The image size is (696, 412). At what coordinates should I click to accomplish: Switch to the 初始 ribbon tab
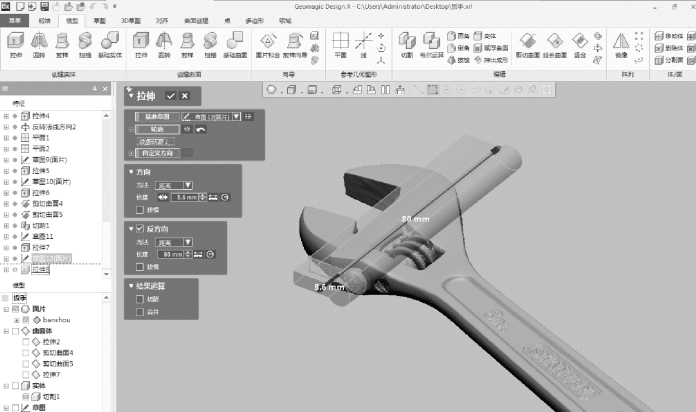44,20
